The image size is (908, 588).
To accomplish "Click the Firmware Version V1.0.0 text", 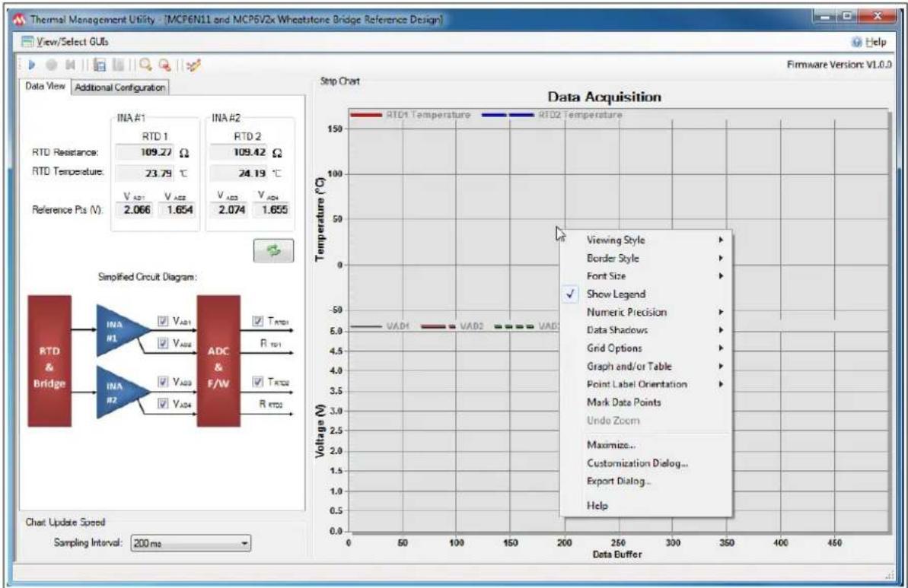I will pos(839,64).
